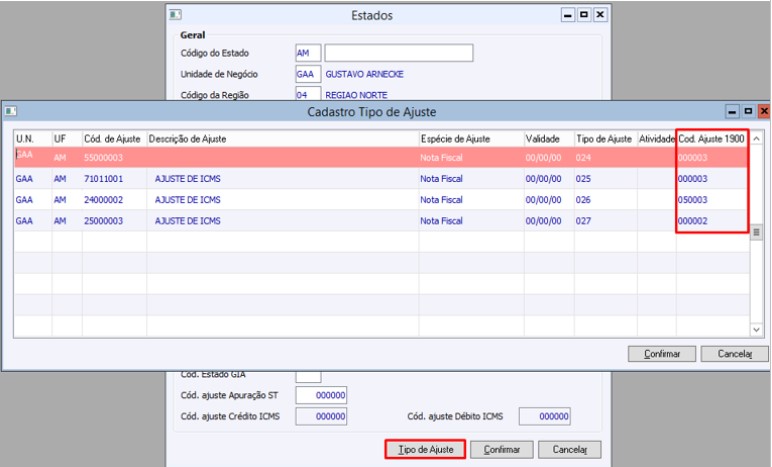Viewport: 772px width, 467px height.
Task: Click the Cód. ajuste Apuração ST field
Action: click(321, 395)
